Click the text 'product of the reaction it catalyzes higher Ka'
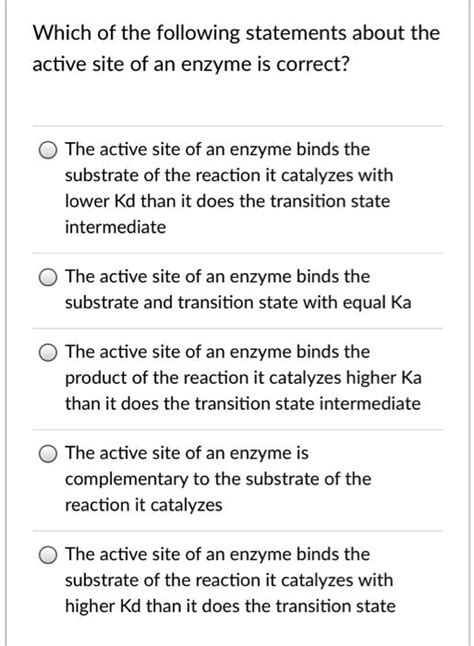 243,378
